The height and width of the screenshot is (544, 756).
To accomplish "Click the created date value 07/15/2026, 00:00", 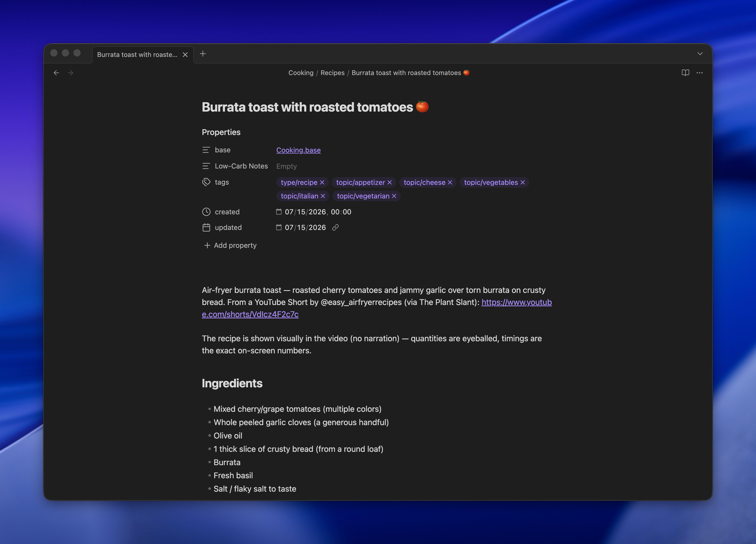I will pyautogui.click(x=318, y=212).
